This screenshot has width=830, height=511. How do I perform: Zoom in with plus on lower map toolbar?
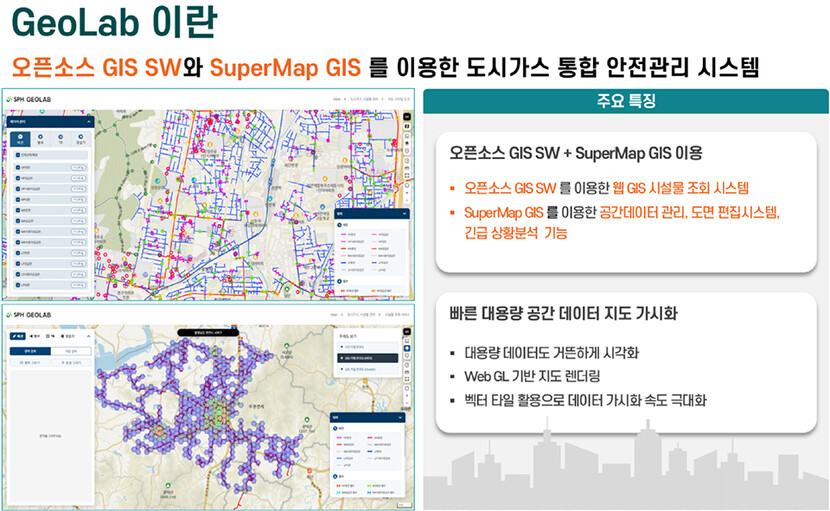click(407, 396)
